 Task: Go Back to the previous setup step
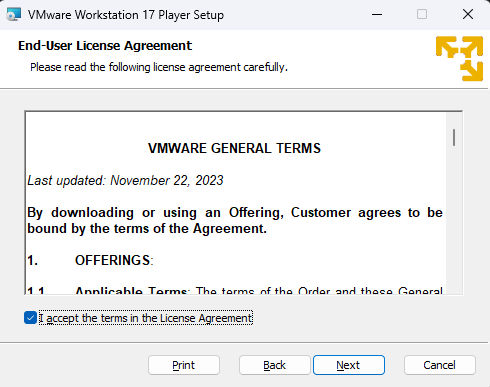(274, 365)
